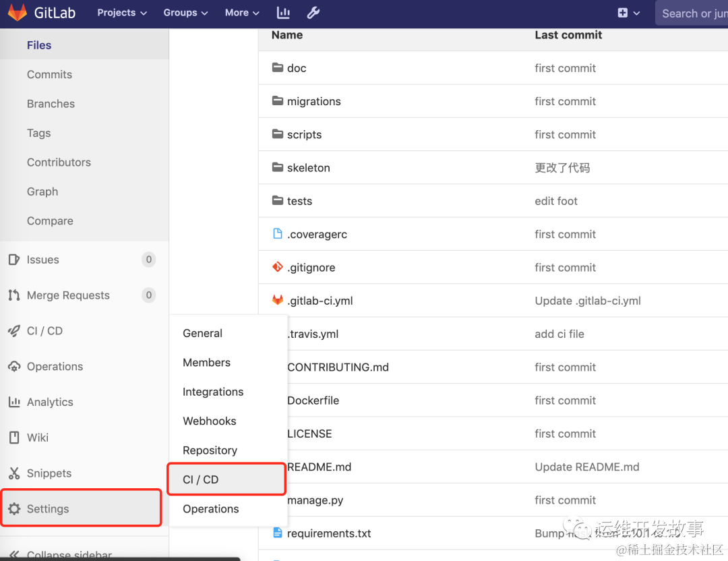Click the skeleton folder icon
The width and height of the screenshot is (728, 561).
click(x=278, y=167)
